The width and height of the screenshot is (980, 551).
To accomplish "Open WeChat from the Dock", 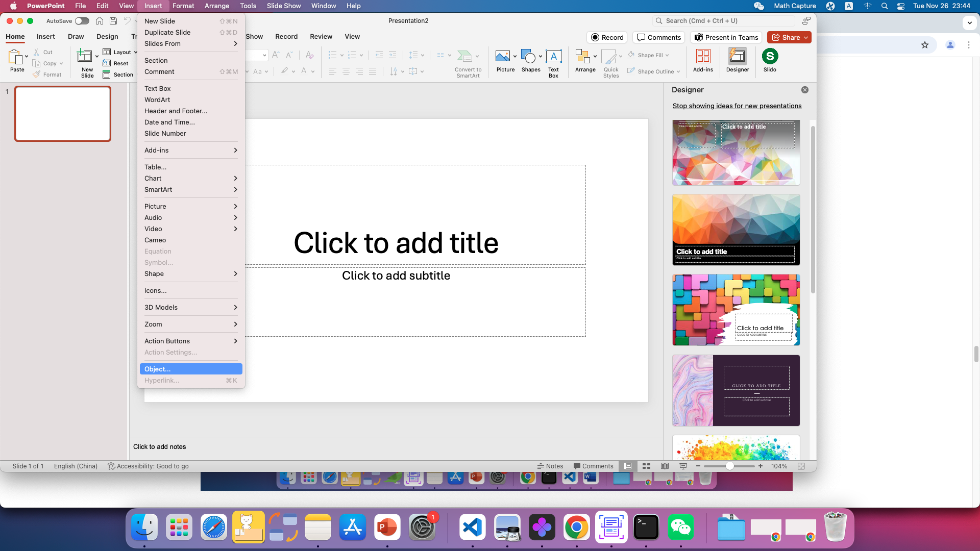I will (681, 527).
